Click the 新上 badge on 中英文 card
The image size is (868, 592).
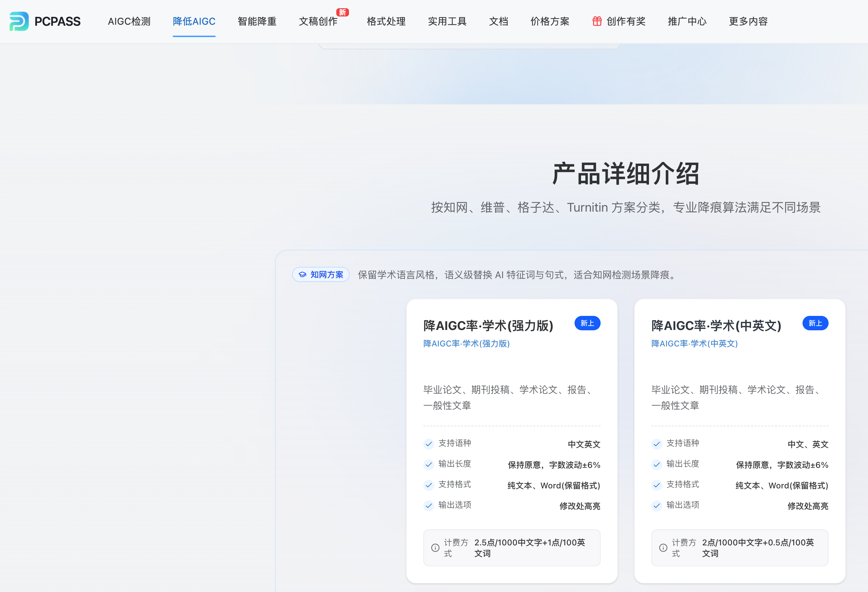coord(815,323)
